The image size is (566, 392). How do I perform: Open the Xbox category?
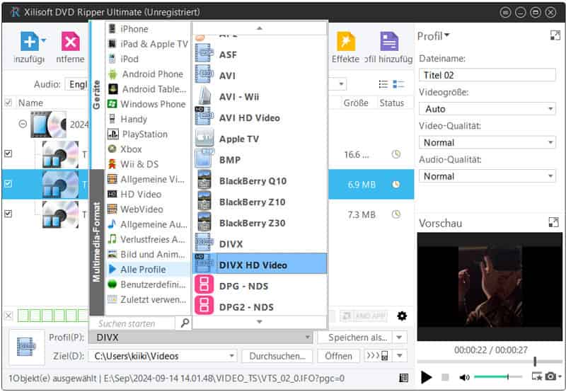tap(148, 149)
